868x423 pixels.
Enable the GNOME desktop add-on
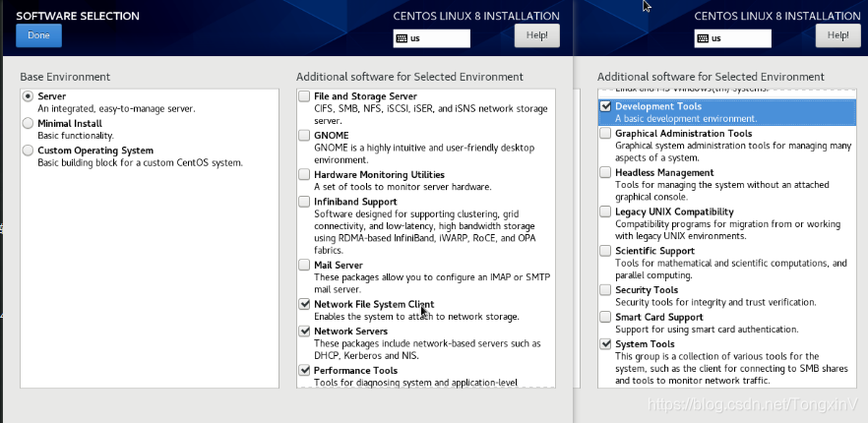tap(304, 135)
